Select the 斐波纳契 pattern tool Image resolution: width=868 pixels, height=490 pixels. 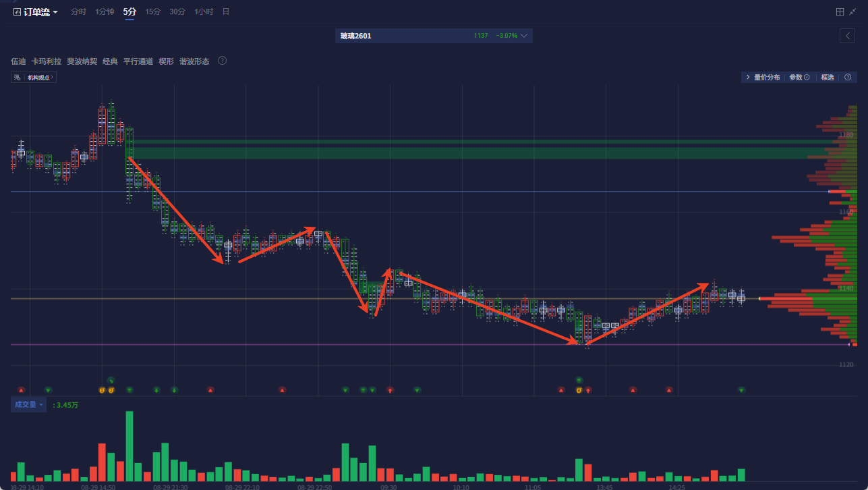click(x=82, y=61)
